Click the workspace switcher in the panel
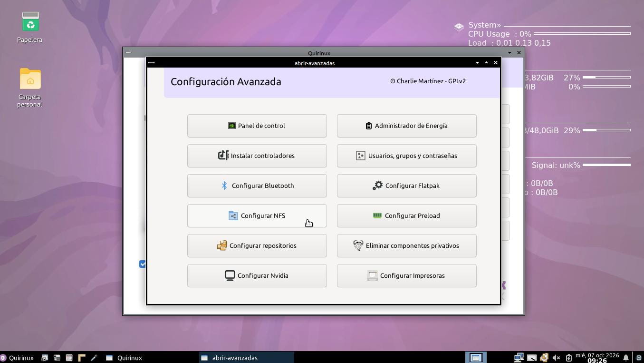 pos(476,358)
